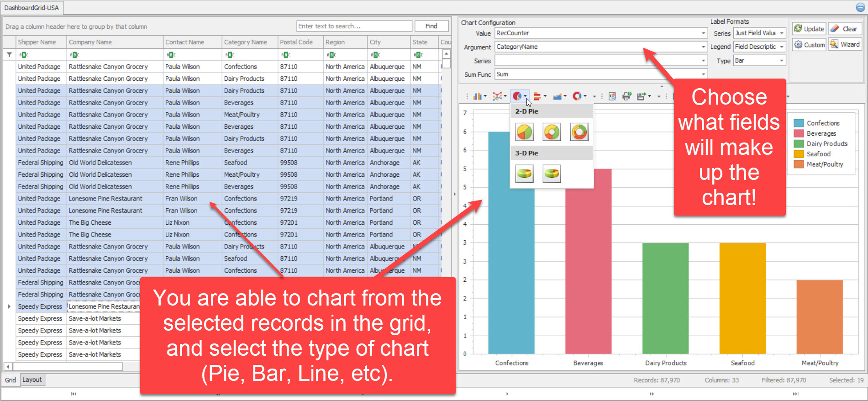Image resolution: width=868 pixels, height=401 pixels.
Task: Open the column chart type gallery
Action: [x=479, y=96]
